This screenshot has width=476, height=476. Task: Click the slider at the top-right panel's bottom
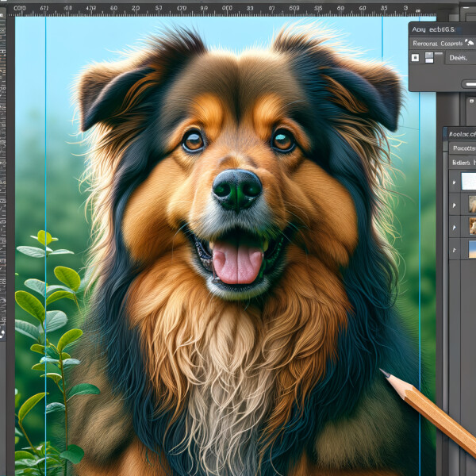468,83
